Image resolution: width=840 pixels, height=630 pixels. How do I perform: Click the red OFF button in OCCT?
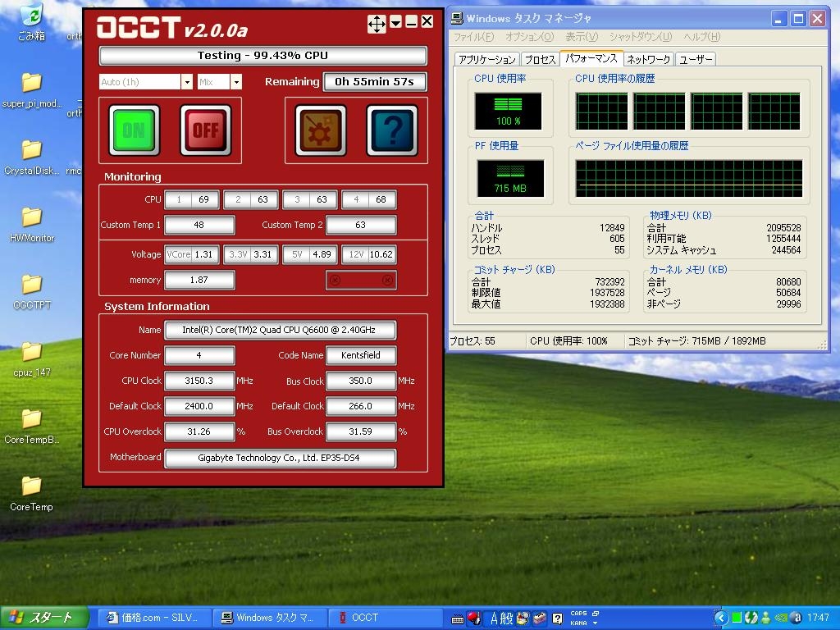click(206, 130)
